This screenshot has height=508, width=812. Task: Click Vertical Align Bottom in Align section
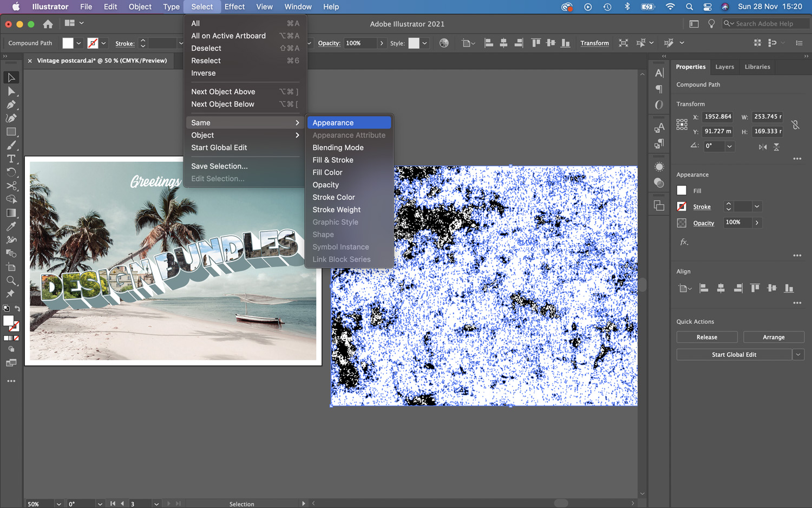(x=789, y=288)
